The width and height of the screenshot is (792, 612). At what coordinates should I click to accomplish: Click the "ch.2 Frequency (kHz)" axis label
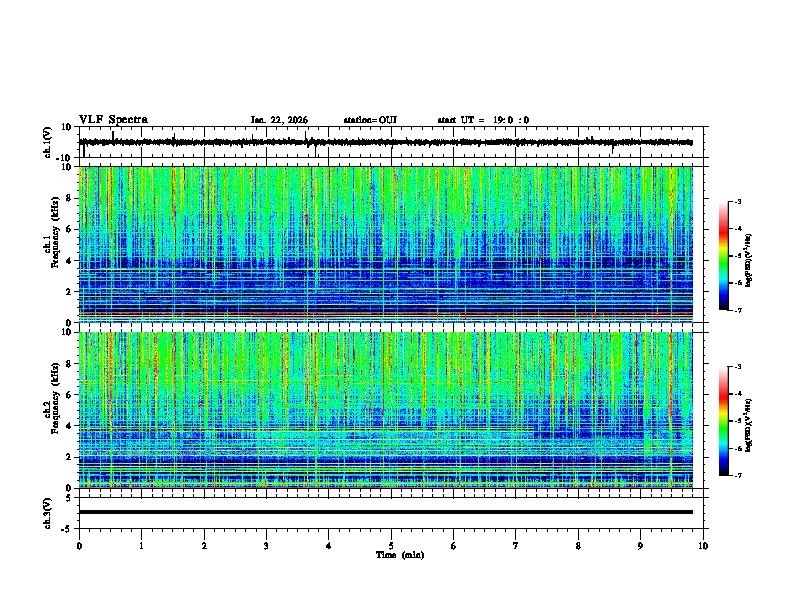52,398
